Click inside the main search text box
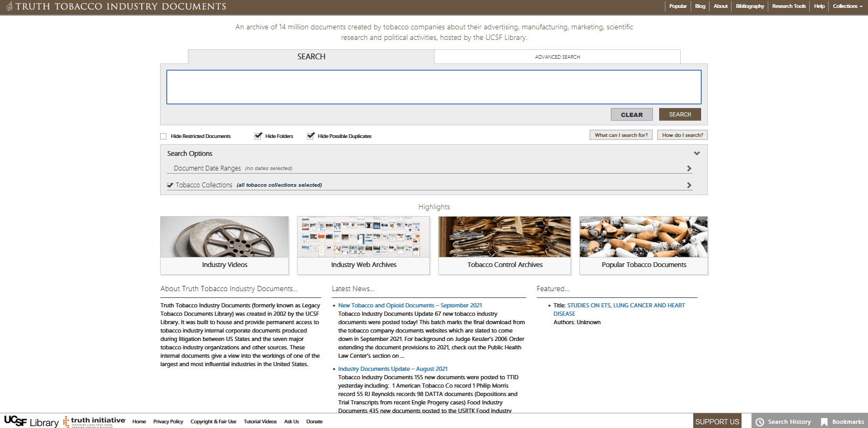The height and width of the screenshot is (428, 868). [434, 87]
